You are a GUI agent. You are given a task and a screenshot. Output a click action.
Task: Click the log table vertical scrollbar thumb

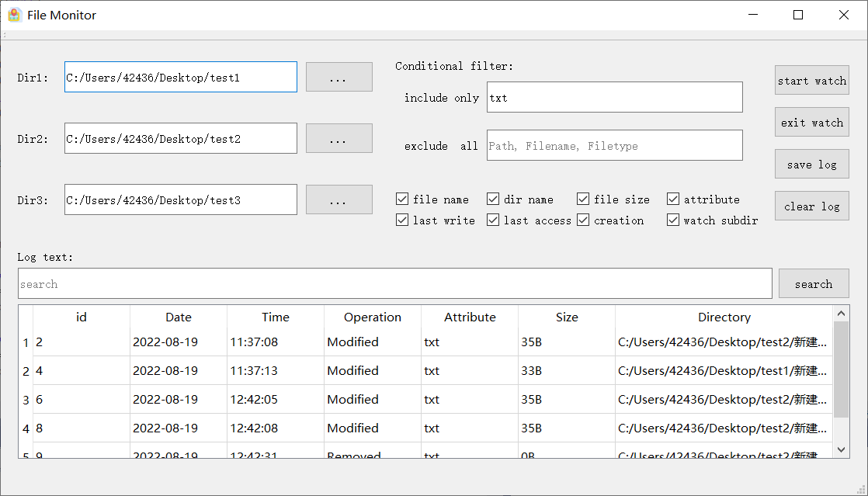(x=842, y=369)
